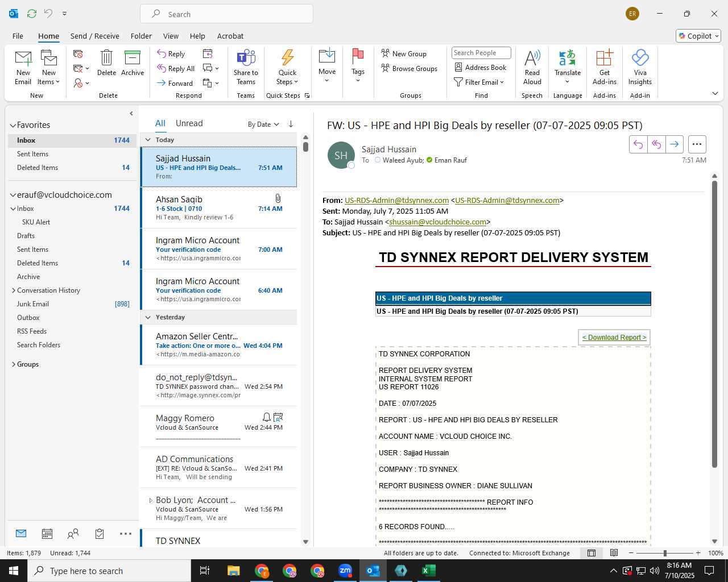The width and height of the screenshot is (728, 582).
Task: Switch to Tasks view icon
Action: [x=100, y=534]
